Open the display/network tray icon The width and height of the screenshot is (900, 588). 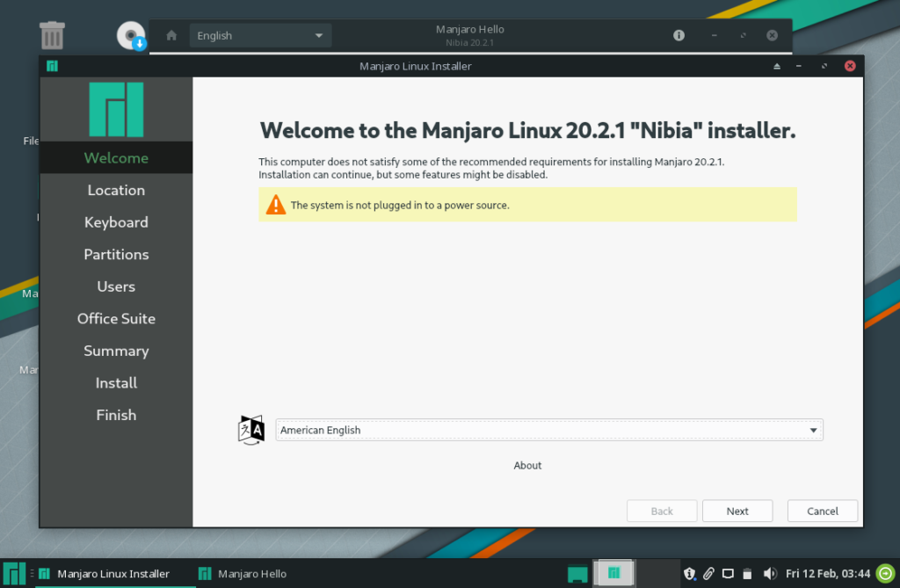(x=728, y=573)
